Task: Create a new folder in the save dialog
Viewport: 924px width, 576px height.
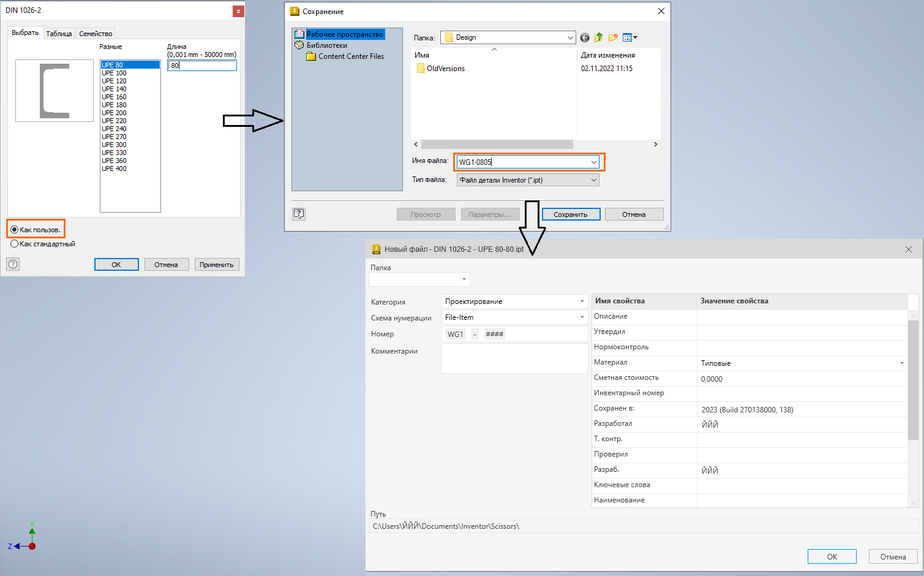Action: (x=613, y=37)
